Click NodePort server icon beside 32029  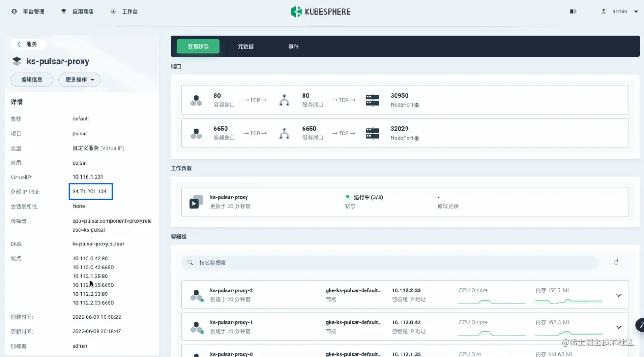[x=373, y=134]
